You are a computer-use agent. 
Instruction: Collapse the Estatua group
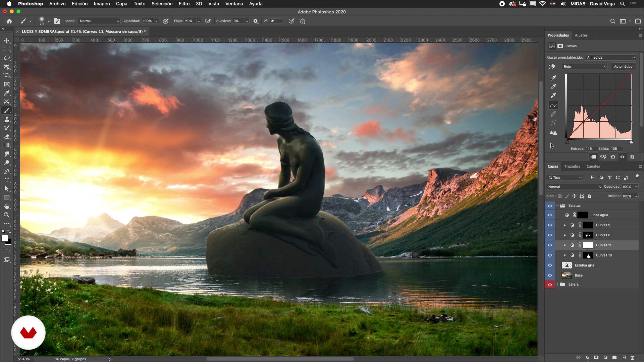pyautogui.click(x=557, y=206)
